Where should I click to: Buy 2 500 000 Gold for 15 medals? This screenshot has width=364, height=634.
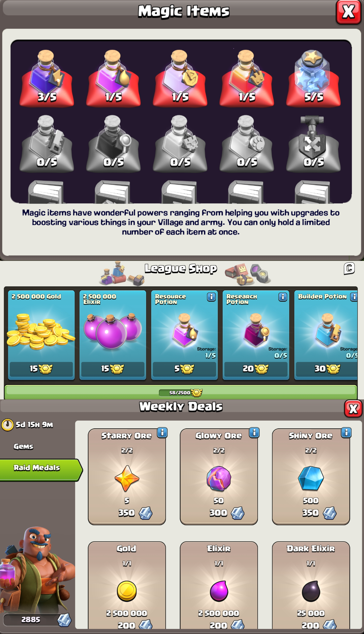pos(41,369)
